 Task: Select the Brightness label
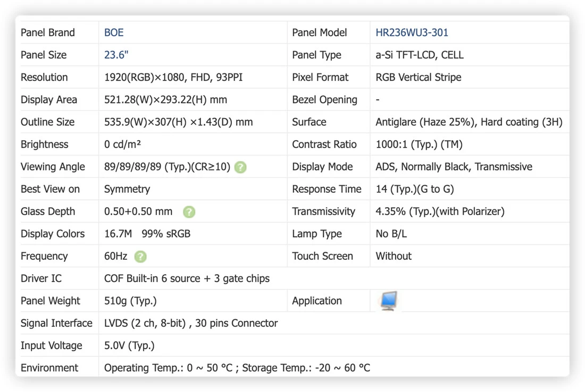pos(44,144)
